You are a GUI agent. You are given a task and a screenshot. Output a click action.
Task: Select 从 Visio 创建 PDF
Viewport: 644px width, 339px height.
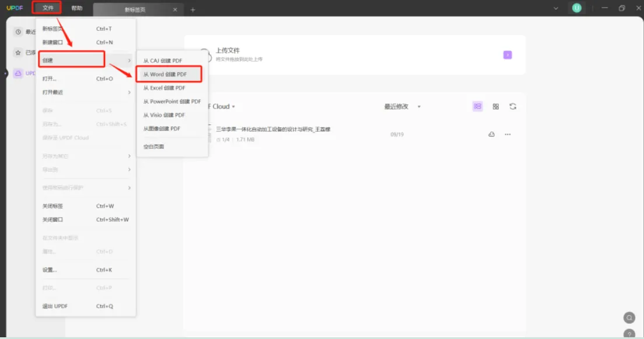[x=171, y=115]
